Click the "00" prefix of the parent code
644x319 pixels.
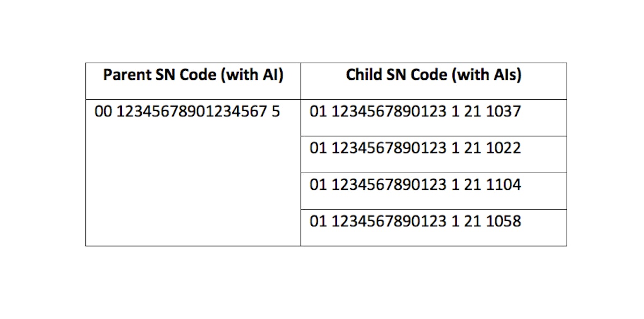tap(103, 112)
